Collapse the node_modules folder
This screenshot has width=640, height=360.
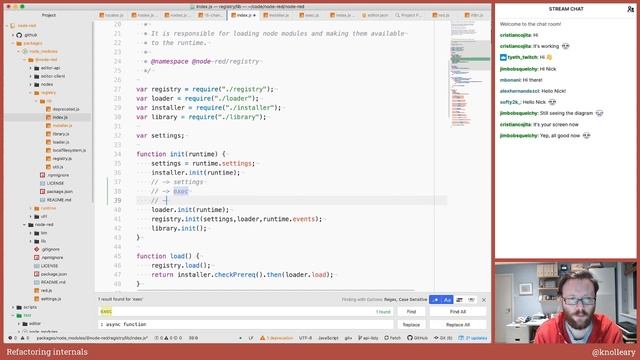click(x=19, y=51)
